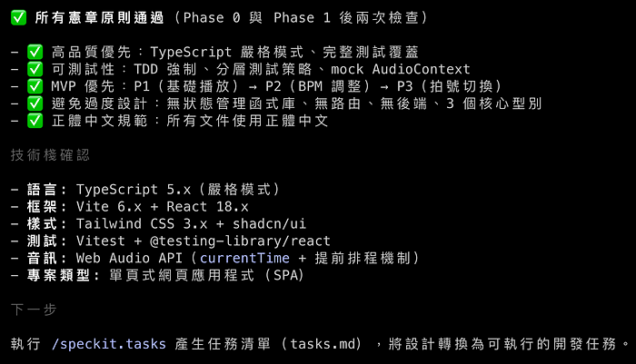Image resolution: width=636 pixels, height=364 pixels.
Task: Click the 所有憲章原則通過 bold heading
Action: (101, 17)
